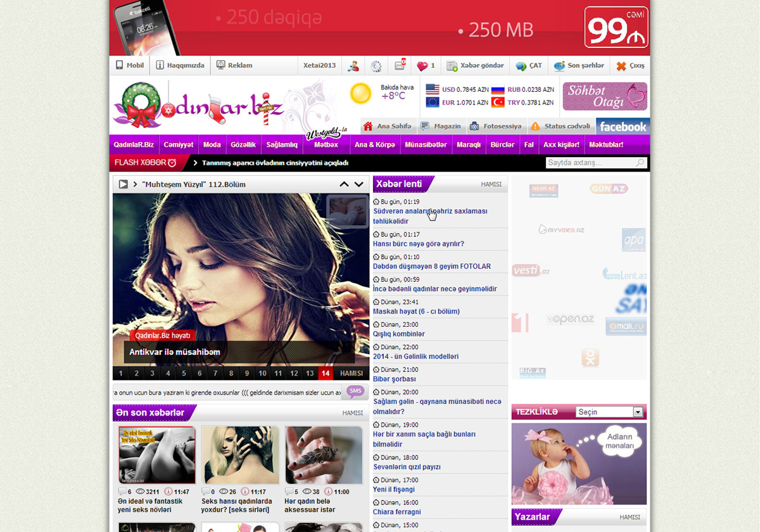The width and height of the screenshot is (760, 532).
Task: Open the user profile icon
Action: click(353, 66)
